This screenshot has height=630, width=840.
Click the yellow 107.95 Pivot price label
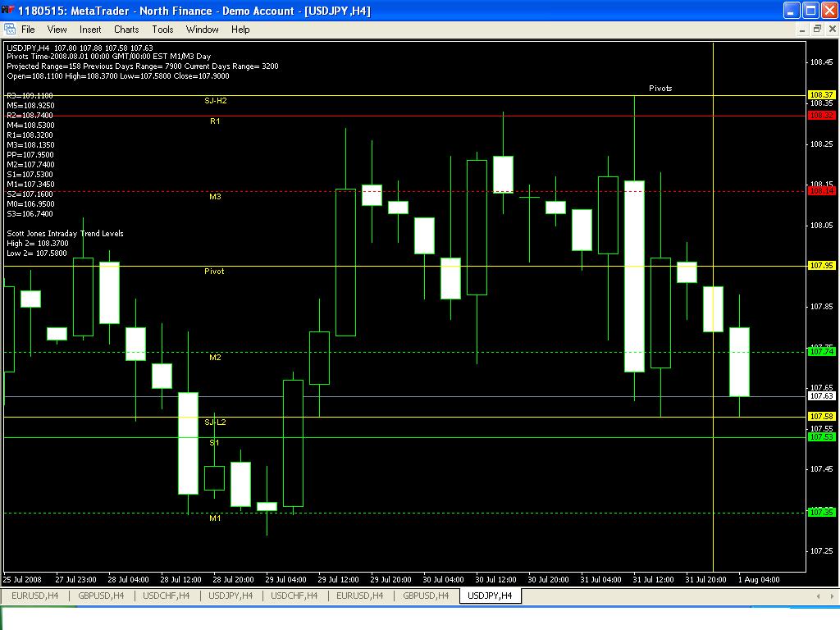click(x=821, y=266)
